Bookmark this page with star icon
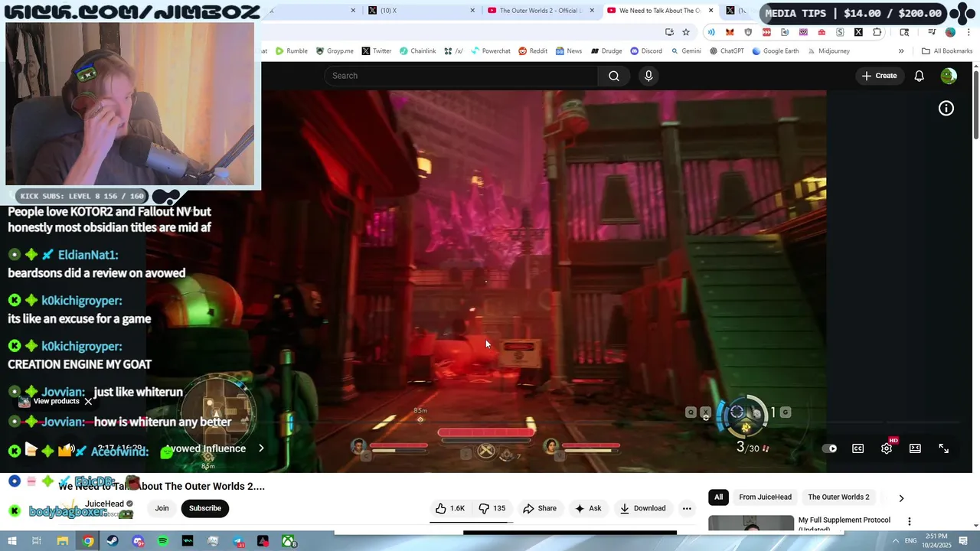The image size is (980, 551). (686, 32)
